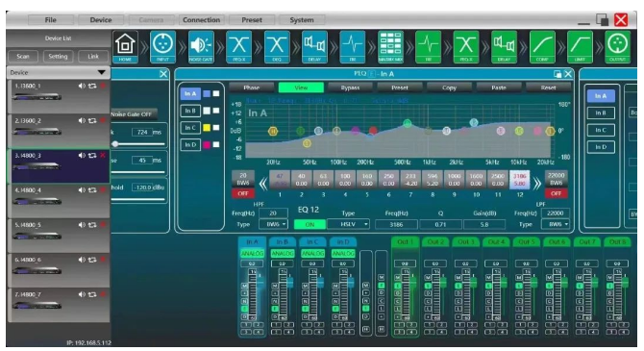Toggle the HPF OFF button

click(x=243, y=193)
